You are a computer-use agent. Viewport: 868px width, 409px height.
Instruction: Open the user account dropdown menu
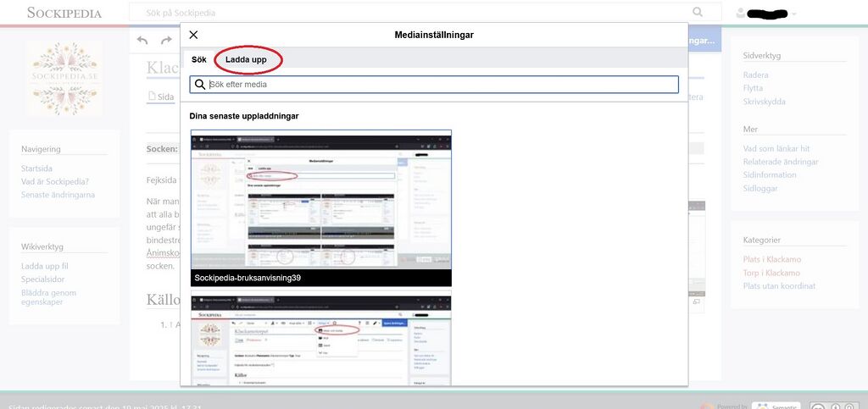pyautogui.click(x=793, y=14)
